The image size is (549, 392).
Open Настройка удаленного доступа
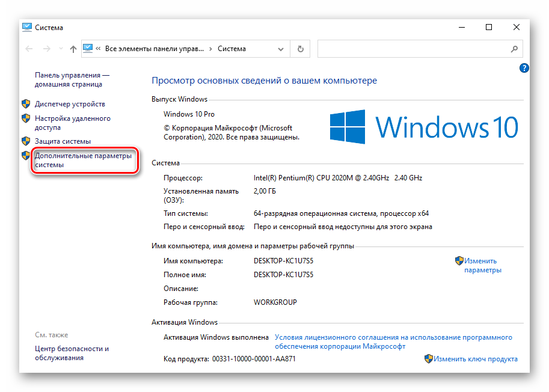pos(72,123)
